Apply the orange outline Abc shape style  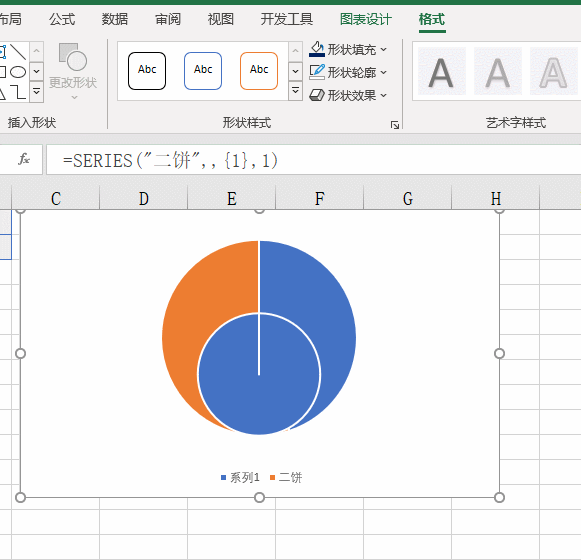pyautogui.click(x=259, y=71)
